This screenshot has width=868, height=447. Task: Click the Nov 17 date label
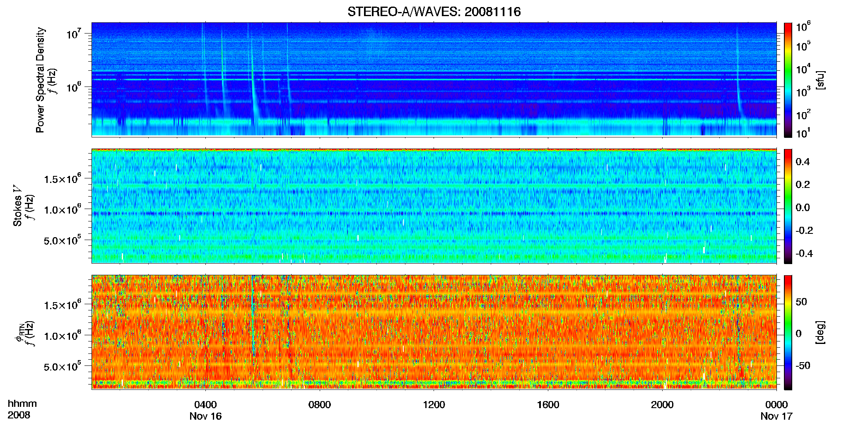tap(776, 416)
